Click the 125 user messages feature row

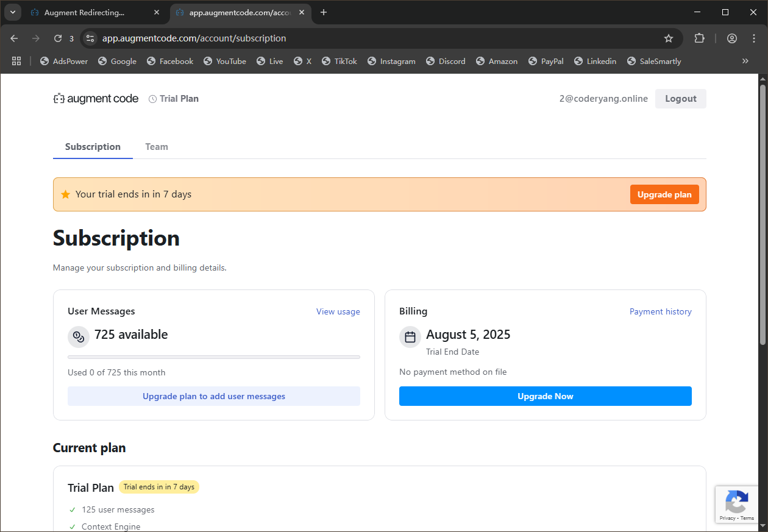tap(112, 509)
